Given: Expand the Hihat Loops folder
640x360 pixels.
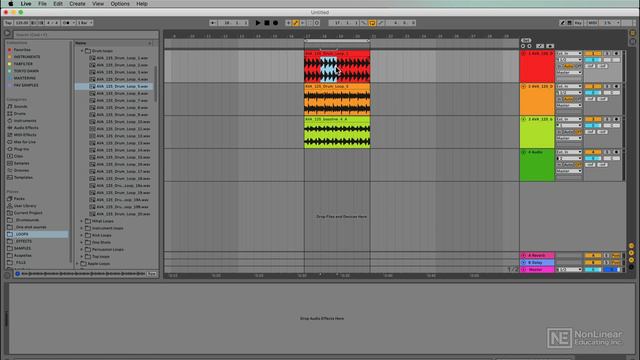Looking at the screenshot, I should (82, 221).
